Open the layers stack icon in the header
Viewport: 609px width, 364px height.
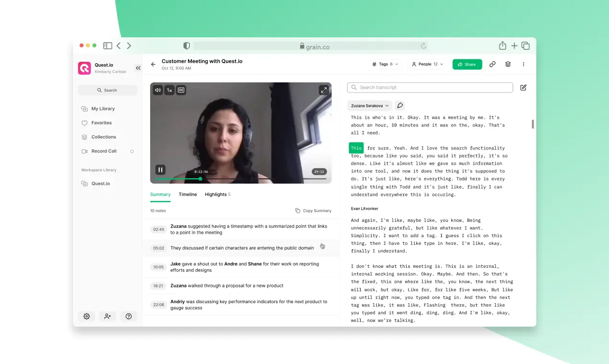click(x=508, y=64)
